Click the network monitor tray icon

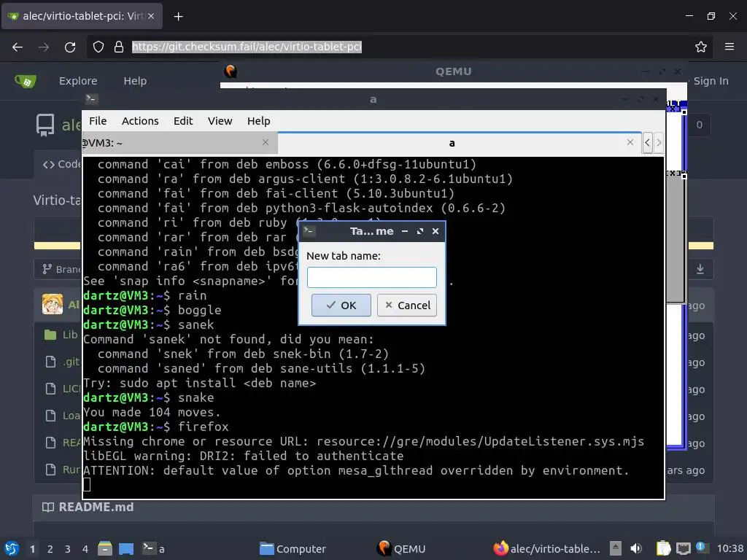tap(683, 548)
